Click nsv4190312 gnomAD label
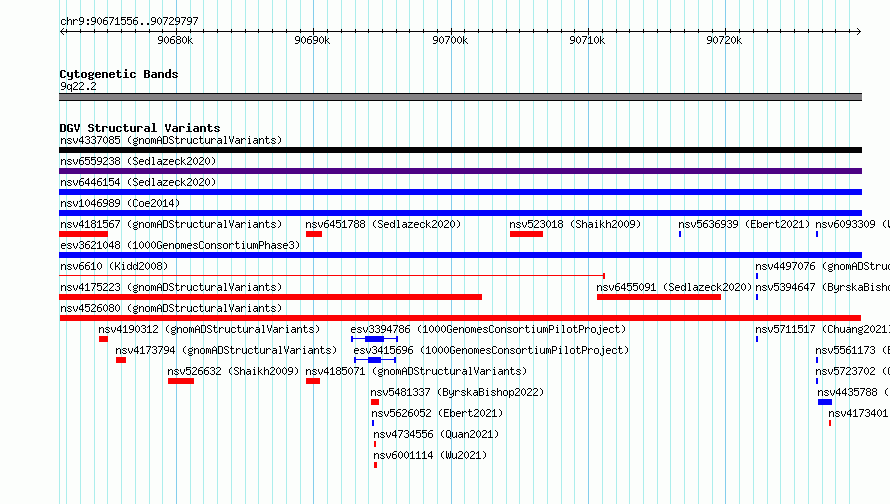The width and height of the screenshot is (890, 504). (x=209, y=329)
